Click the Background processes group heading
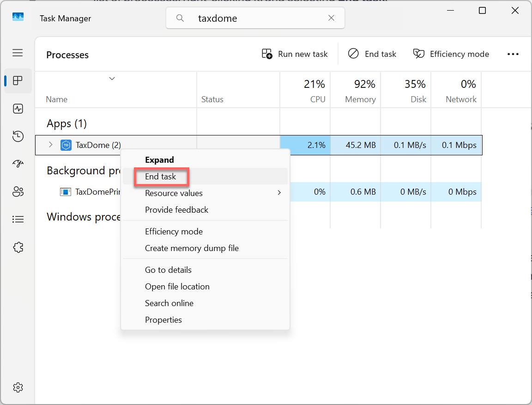 pos(84,171)
